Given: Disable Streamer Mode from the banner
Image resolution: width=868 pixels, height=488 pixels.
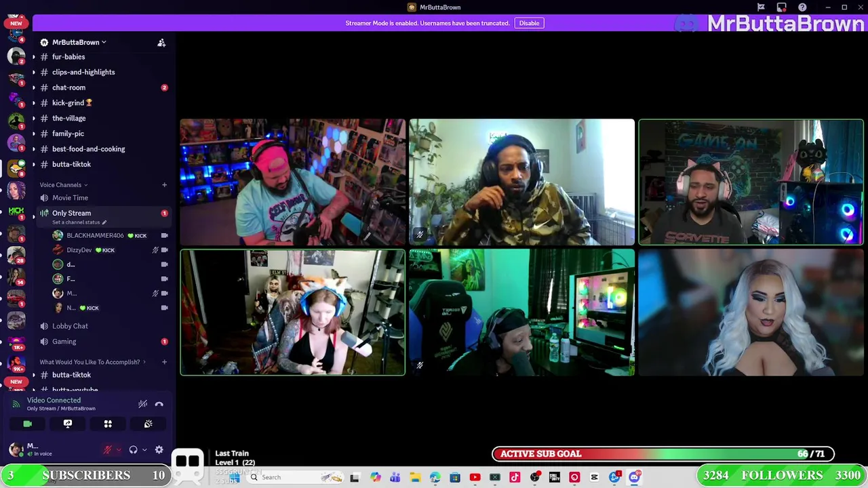Looking at the screenshot, I should tap(529, 23).
